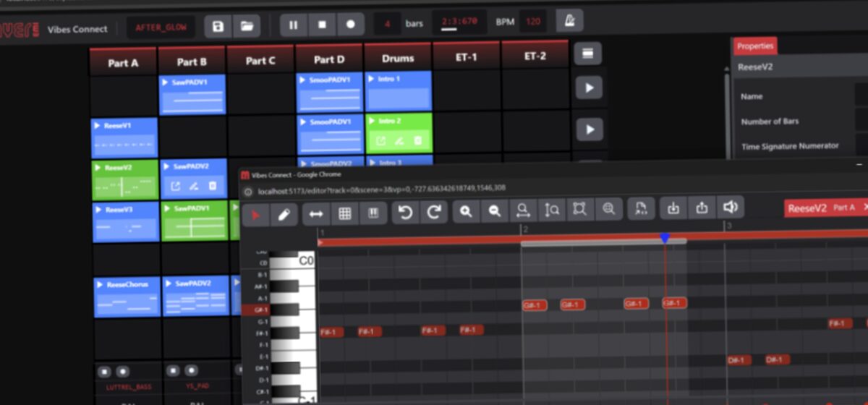Switch to the Properties tab
Viewport: 868px width, 405px height.
coord(756,46)
